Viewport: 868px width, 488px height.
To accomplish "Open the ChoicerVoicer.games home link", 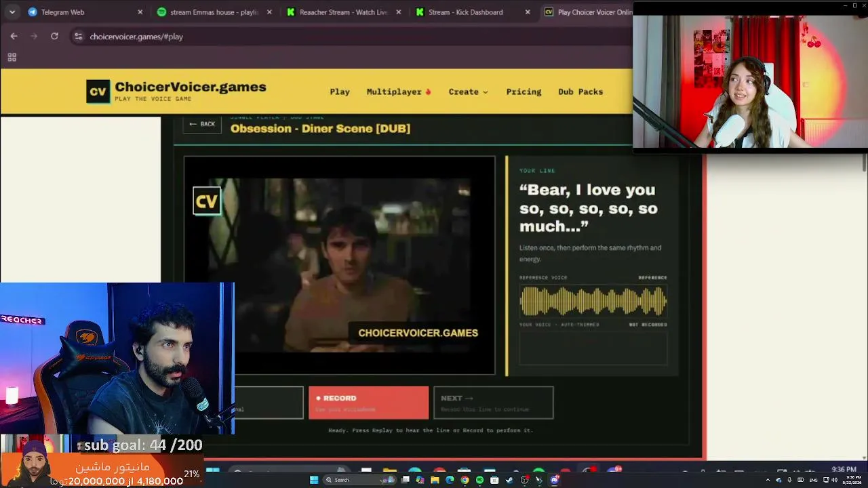I will coord(191,87).
